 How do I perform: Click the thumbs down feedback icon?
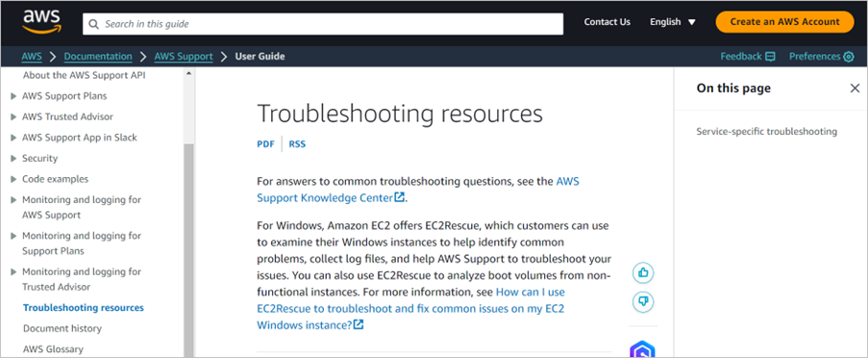pyautogui.click(x=643, y=301)
